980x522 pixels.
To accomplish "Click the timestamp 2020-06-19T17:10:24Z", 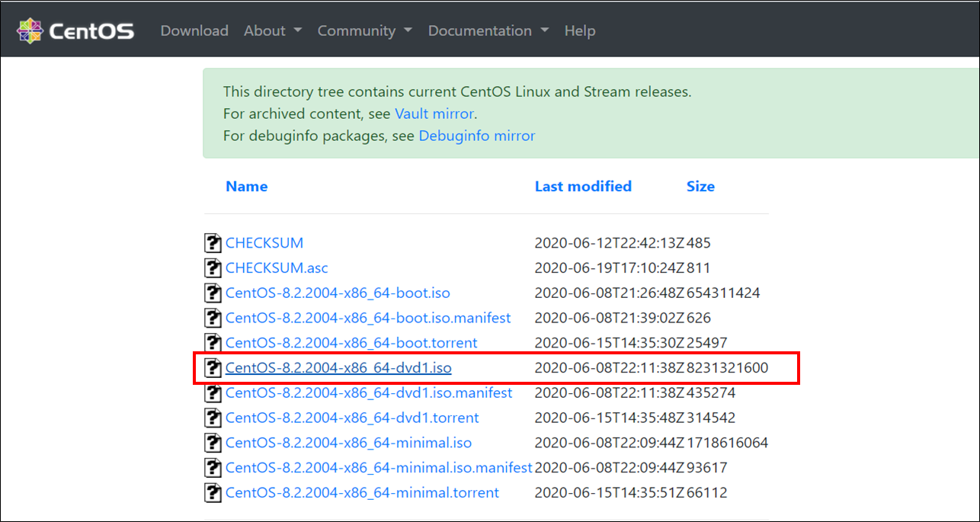I will (x=610, y=268).
